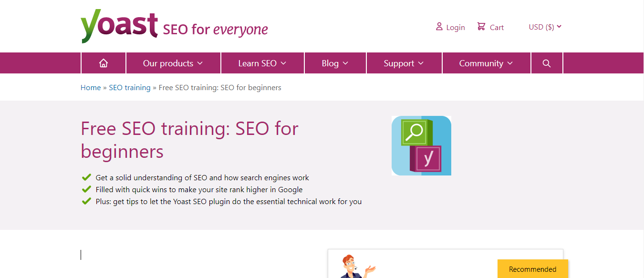This screenshot has width=644, height=278.
Task: Open the Community menu
Action: pos(486,63)
